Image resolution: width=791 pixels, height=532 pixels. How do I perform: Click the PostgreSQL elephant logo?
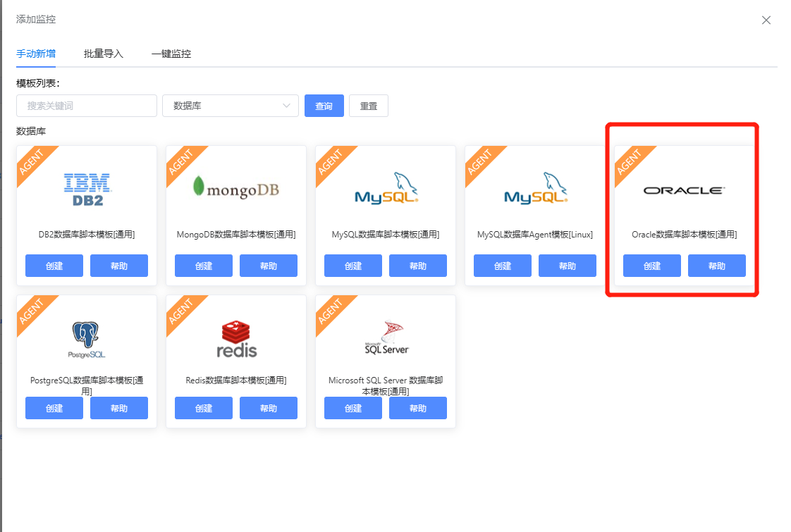86,340
